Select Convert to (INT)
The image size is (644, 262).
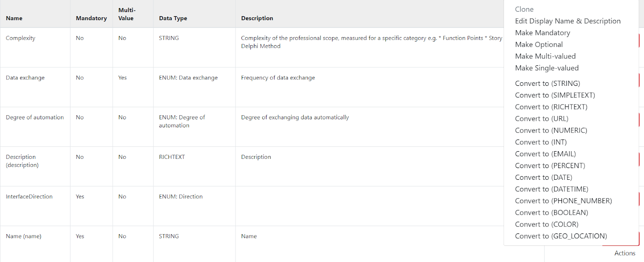click(541, 142)
